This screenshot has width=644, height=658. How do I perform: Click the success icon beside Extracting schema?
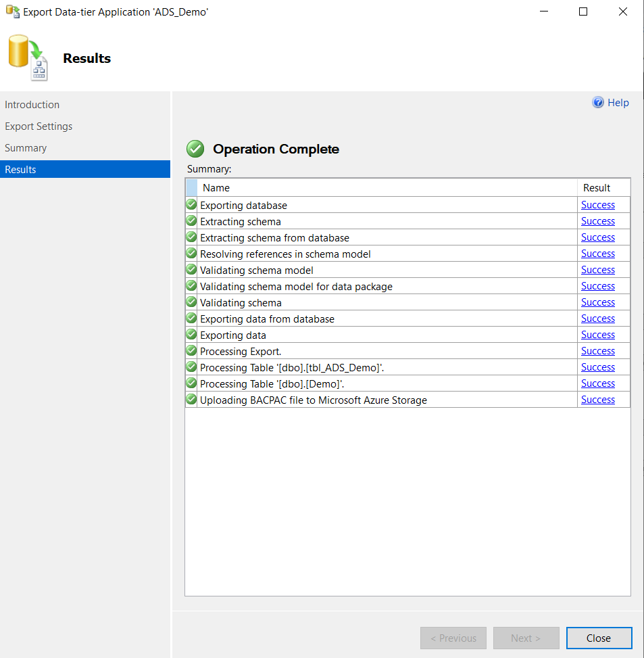click(191, 220)
